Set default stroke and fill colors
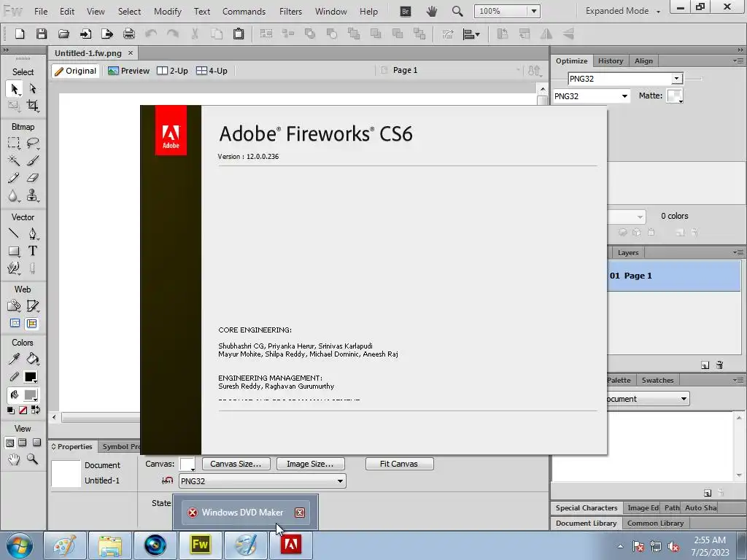Screen dimensions: 747x560 click(10, 410)
